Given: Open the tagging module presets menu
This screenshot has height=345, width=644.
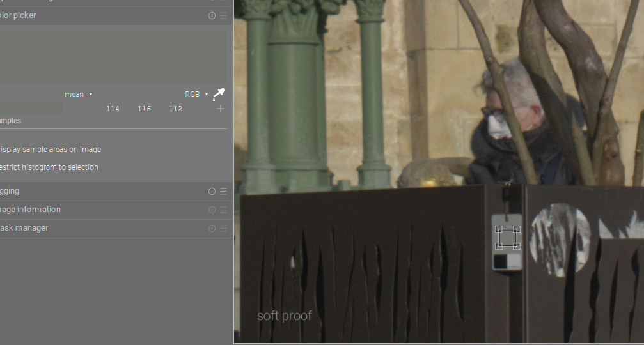Looking at the screenshot, I should (223, 191).
